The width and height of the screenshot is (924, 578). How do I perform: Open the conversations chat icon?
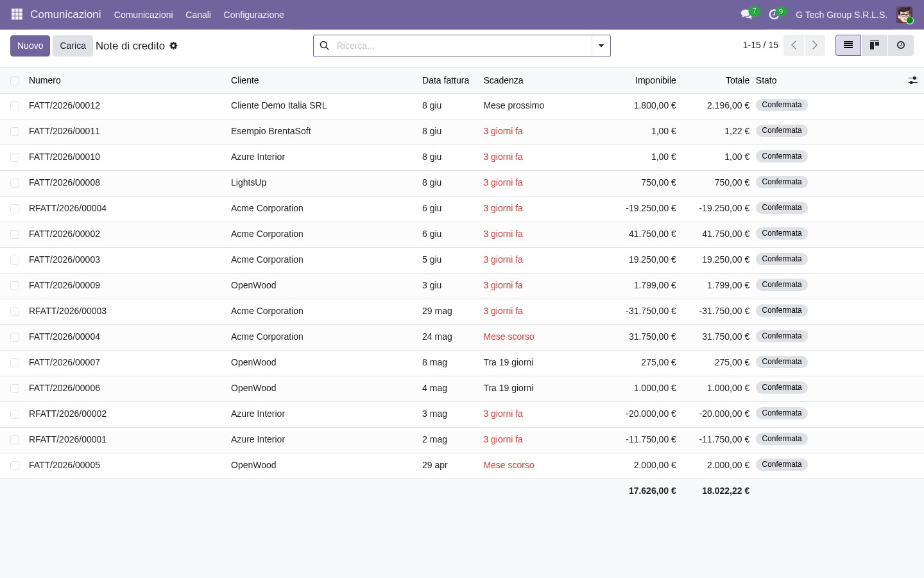[746, 14]
